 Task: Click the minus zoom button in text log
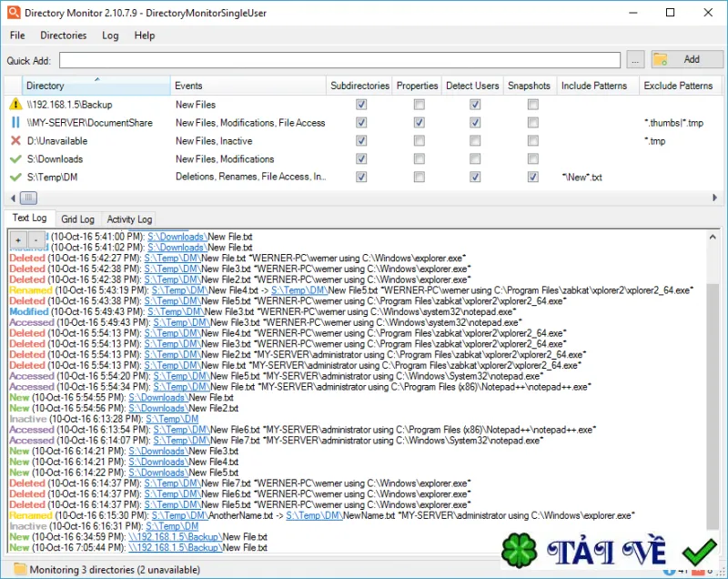point(35,240)
